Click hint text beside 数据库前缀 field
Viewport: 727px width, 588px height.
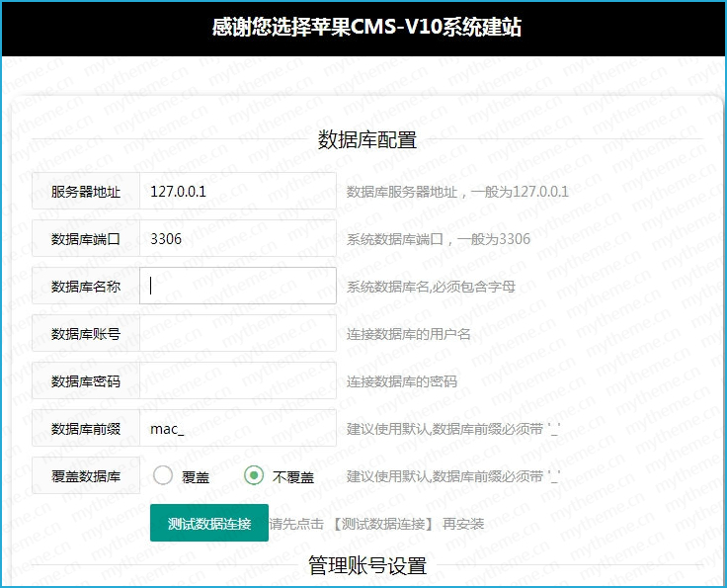[453, 429]
